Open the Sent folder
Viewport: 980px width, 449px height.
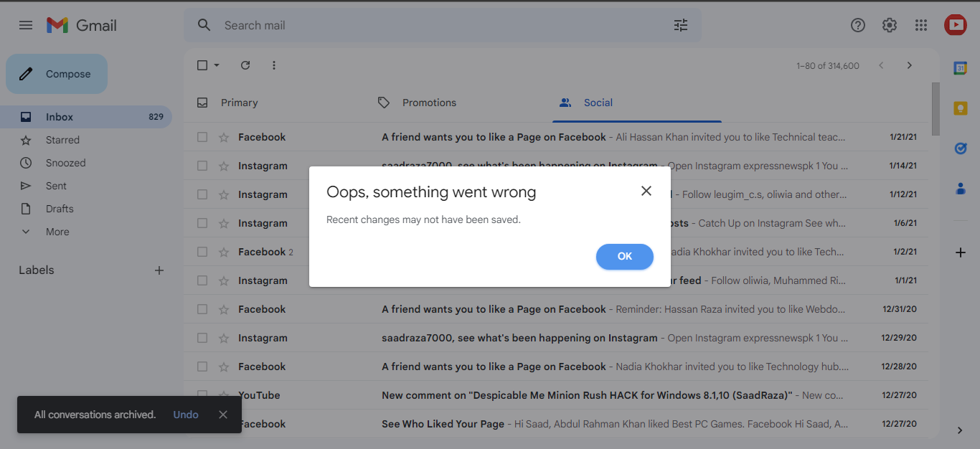click(86, 186)
